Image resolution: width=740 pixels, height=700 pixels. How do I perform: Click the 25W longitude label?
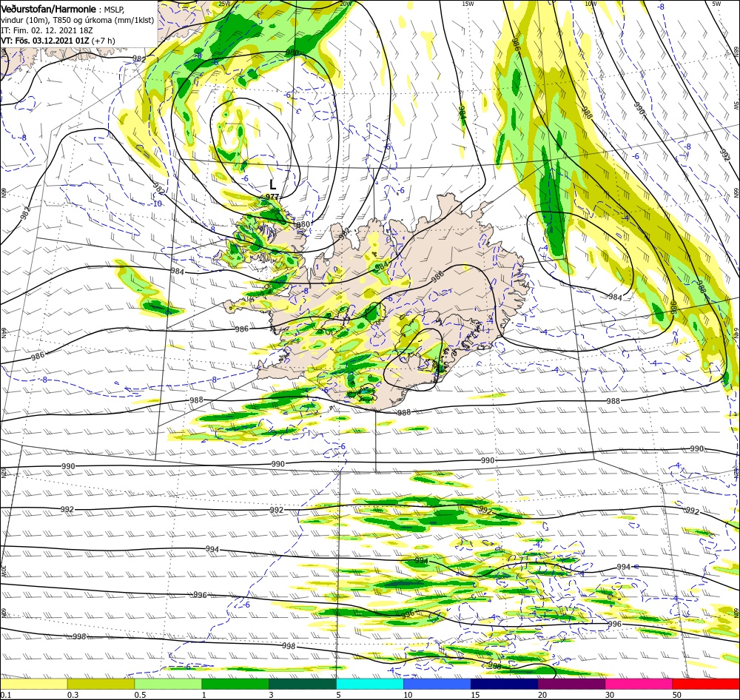224,4
